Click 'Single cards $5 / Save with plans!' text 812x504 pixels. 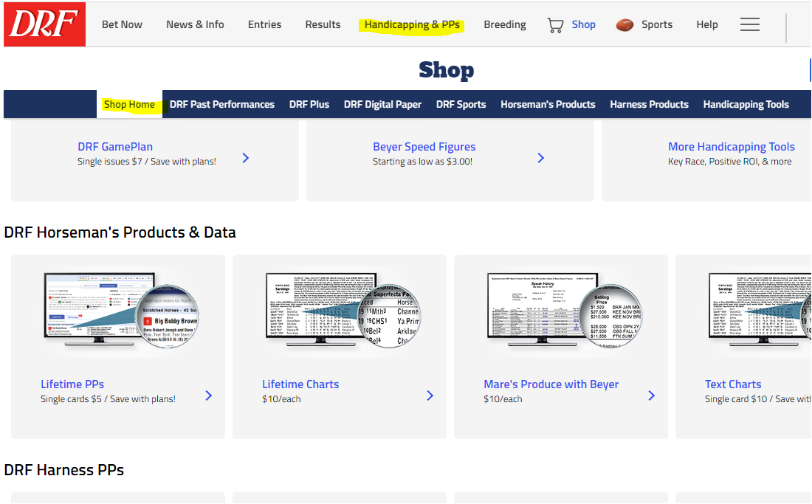click(108, 399)
